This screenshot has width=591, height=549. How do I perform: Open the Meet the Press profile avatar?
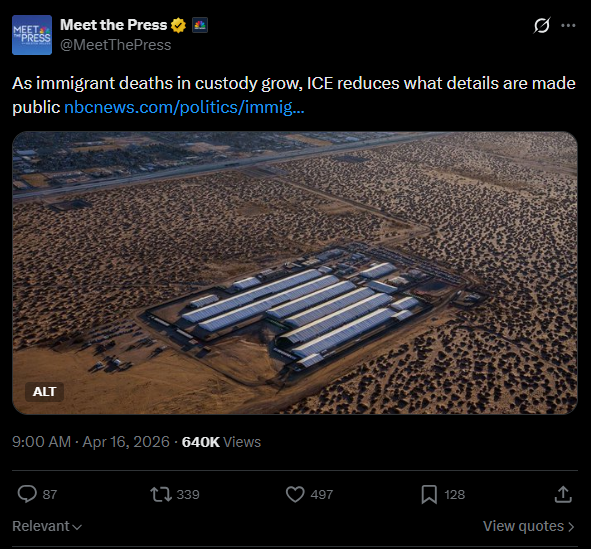pos(32,35)
